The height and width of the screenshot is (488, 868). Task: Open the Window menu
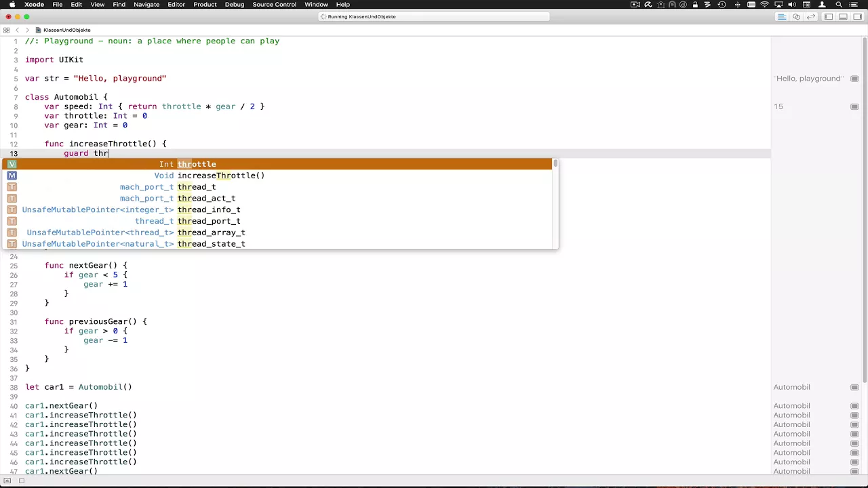(316, 5)
